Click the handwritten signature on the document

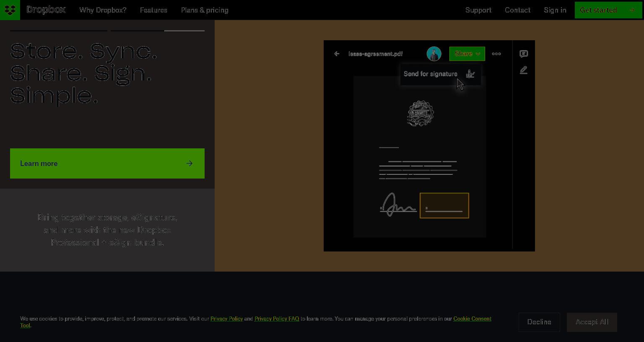398,205
